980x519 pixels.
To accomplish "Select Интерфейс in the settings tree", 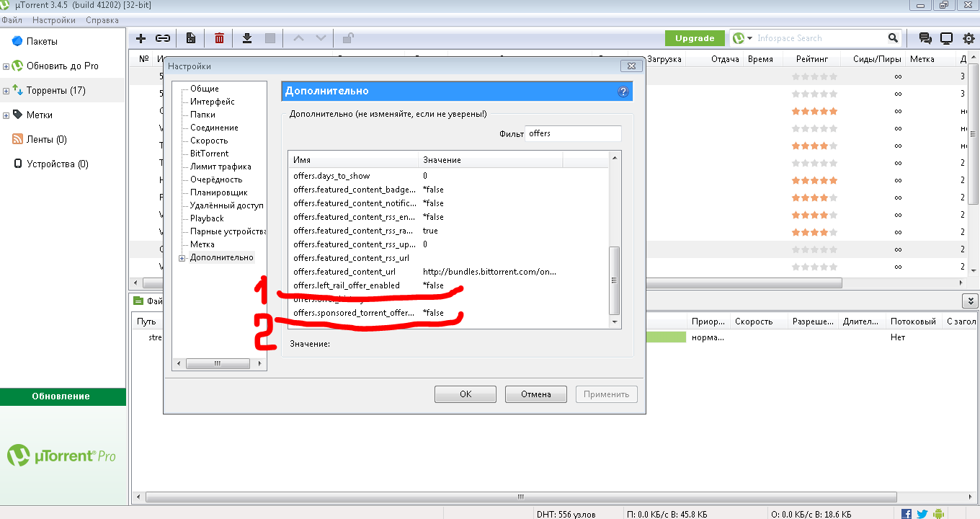I will pyautogui.click(x=213, y=102).
